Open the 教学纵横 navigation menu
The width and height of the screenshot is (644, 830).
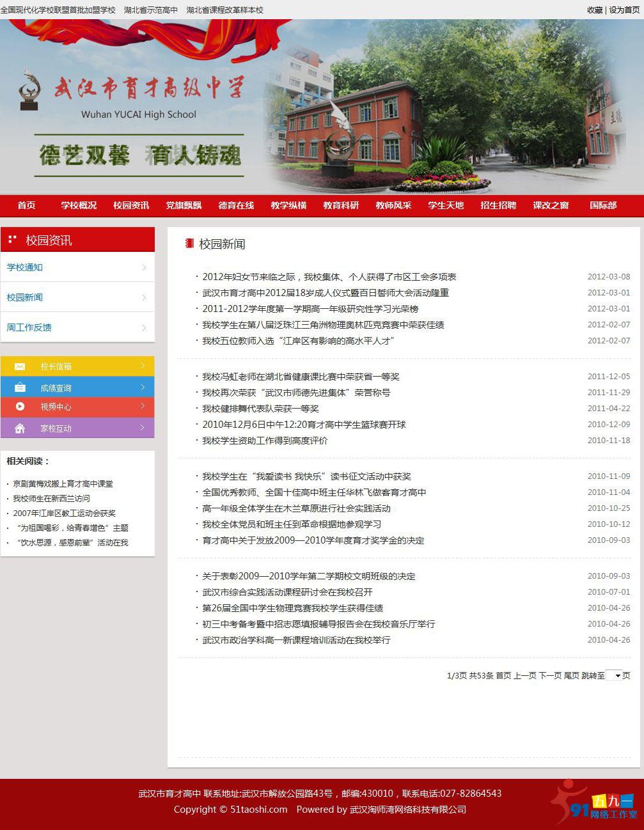coord(288,206)
